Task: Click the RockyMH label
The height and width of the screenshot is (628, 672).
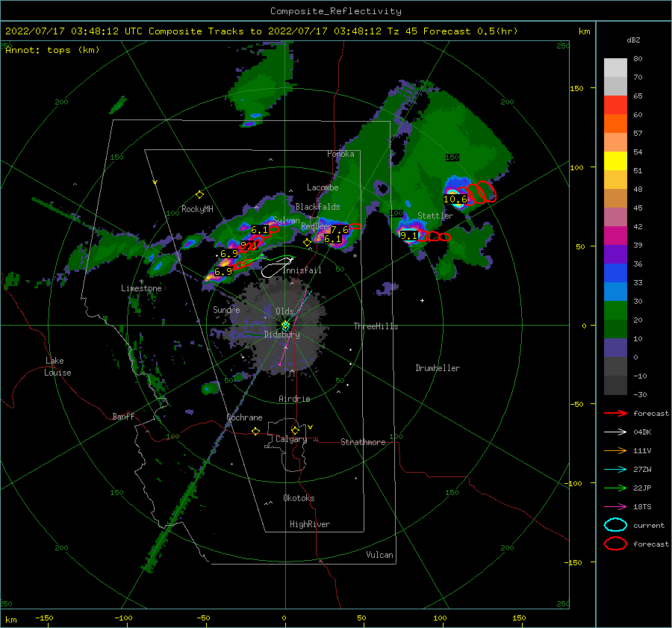Action: (x=197, y=209)
